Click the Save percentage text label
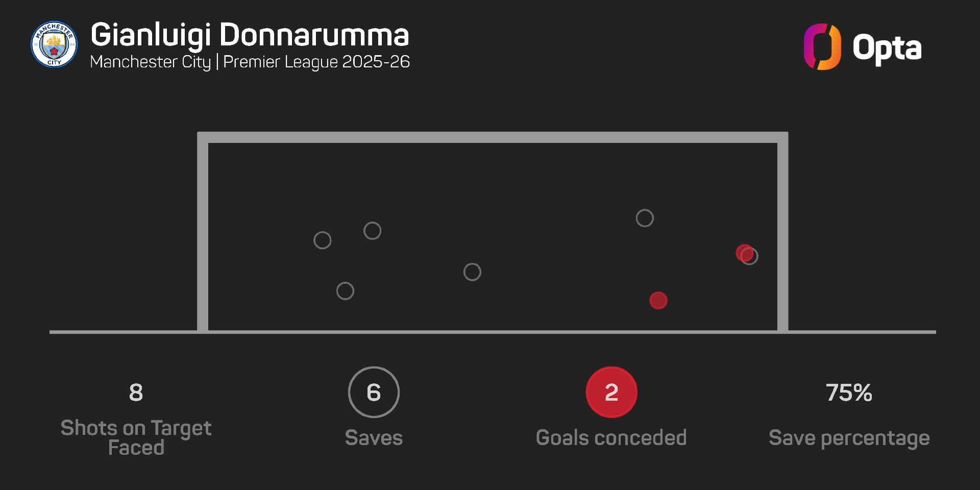 pos(849,437)
